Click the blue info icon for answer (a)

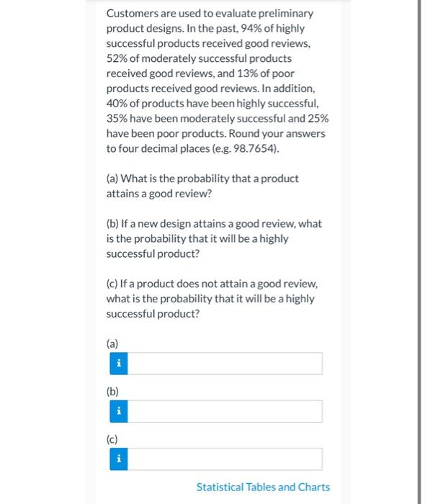point(119,364)
